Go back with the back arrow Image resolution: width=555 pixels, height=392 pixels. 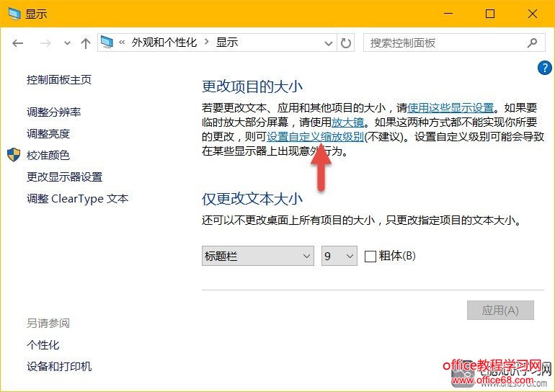pyautogui.click(x=18, y=43)
